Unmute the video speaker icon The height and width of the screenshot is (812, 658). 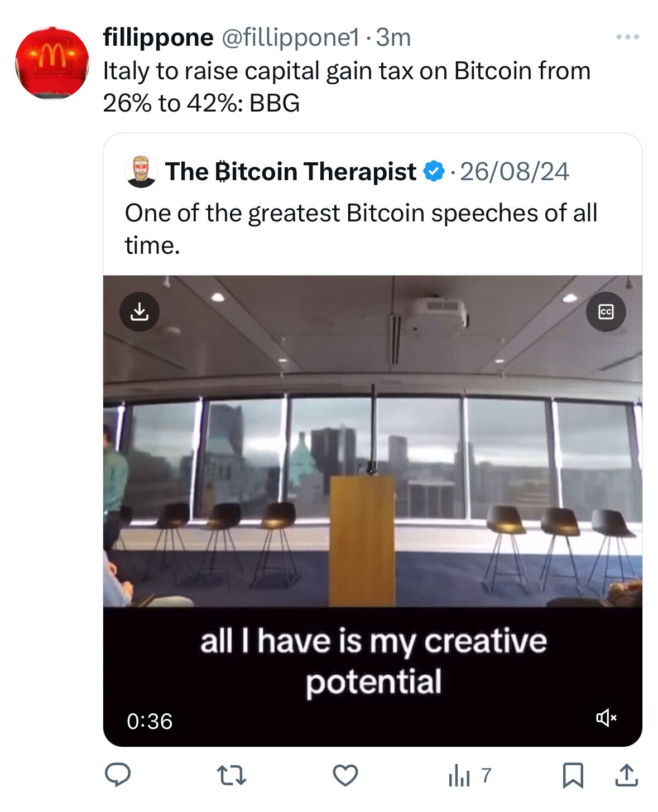(x=607, y=717)
